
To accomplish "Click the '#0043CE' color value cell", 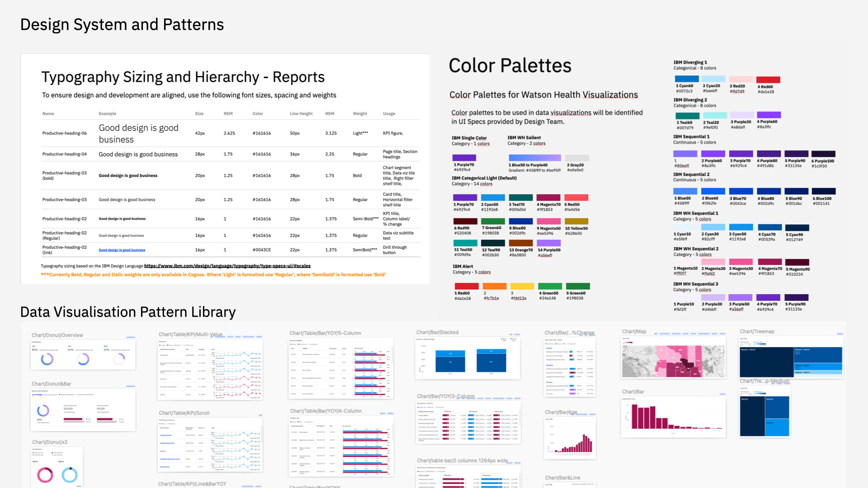I will pyautogui.click(x=262, y=250).
